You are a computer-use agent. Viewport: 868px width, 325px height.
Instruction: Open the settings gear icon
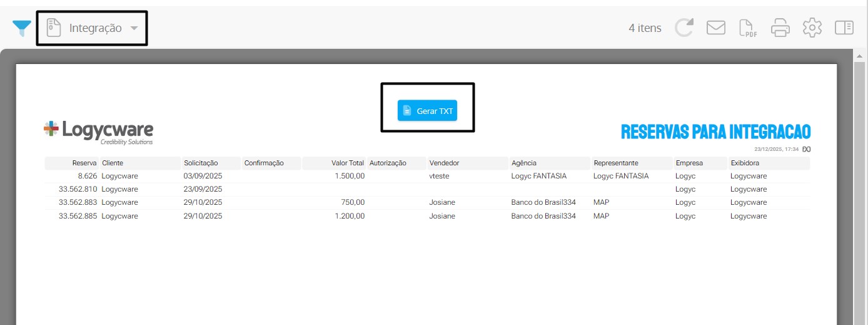click(x=812, y=28)
